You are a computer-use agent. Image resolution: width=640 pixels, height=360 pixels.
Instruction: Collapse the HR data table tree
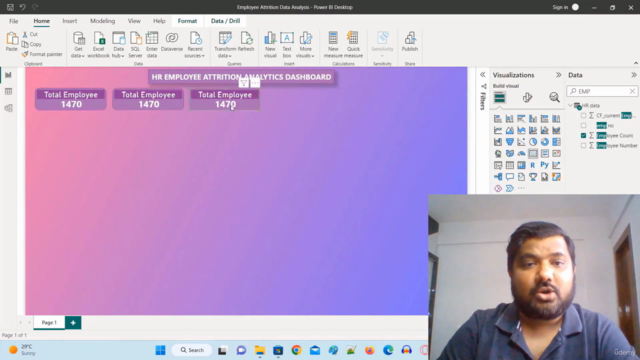point(570,105)
